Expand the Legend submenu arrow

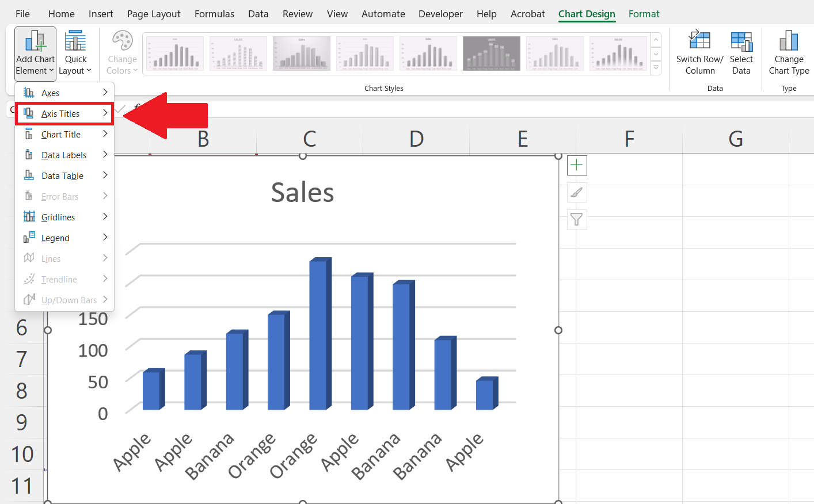pyautogui.click(x=105, y=237)
